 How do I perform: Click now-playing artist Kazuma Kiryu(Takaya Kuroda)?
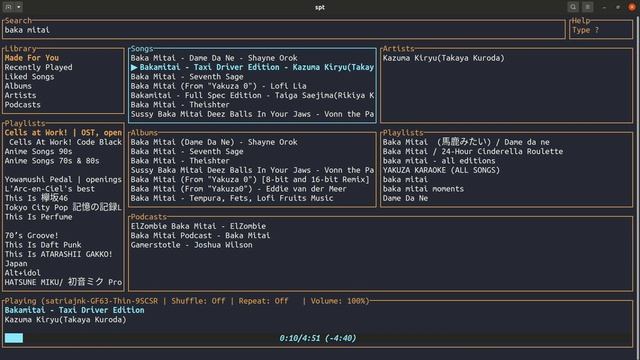pos(65,320)
